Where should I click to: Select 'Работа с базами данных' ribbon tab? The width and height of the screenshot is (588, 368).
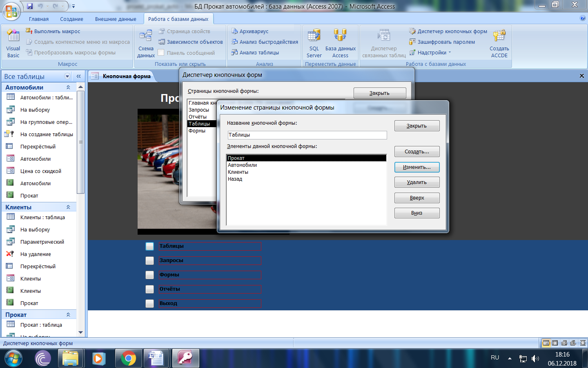click(x=178, y=19)
